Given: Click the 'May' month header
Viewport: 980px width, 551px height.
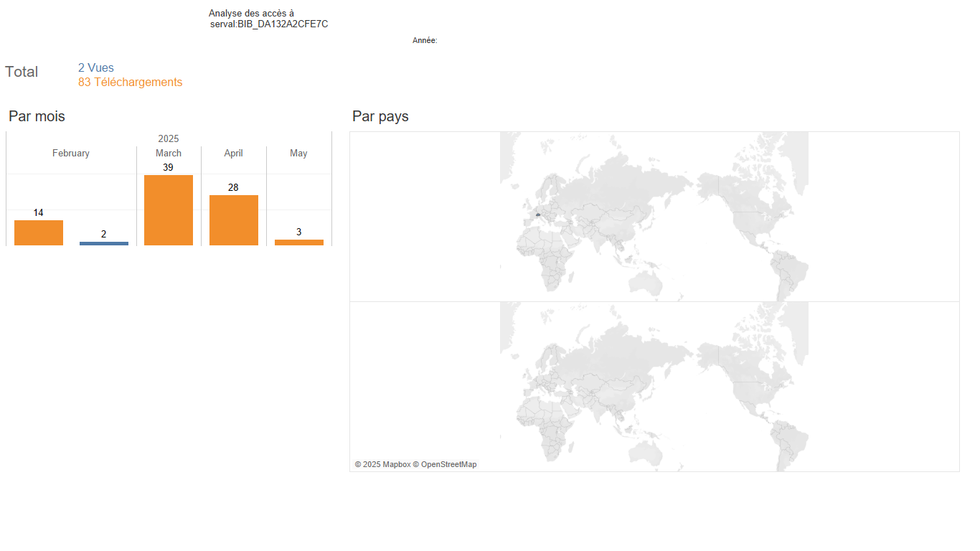Looking at the screenshot, I should point(298,154).
